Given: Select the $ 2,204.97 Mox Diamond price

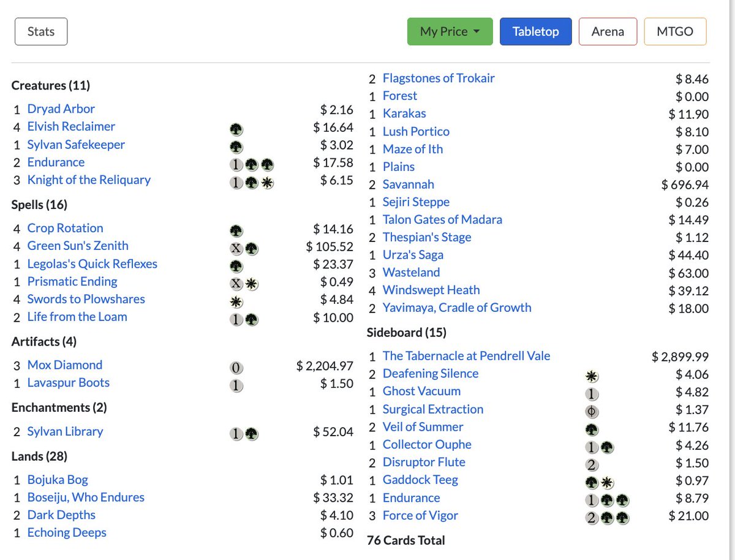Looking at the screenshot, I should pyautogui.click(x=325, y=366).
